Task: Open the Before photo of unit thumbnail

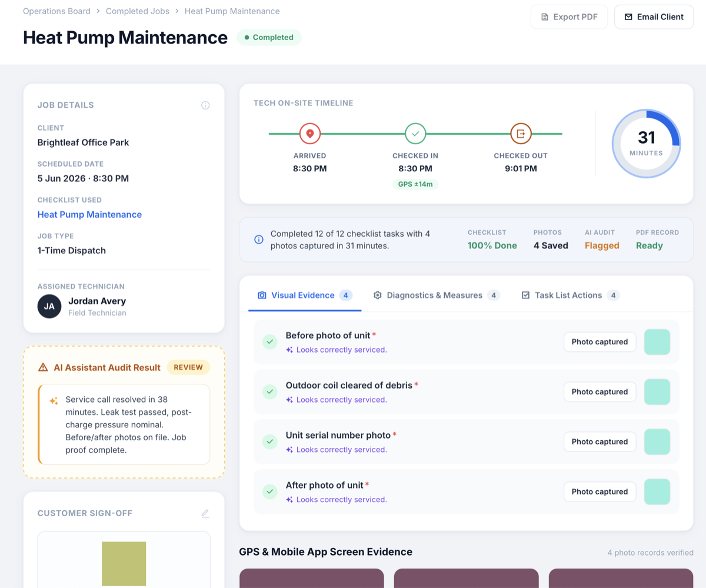Action: click(657, 342)
